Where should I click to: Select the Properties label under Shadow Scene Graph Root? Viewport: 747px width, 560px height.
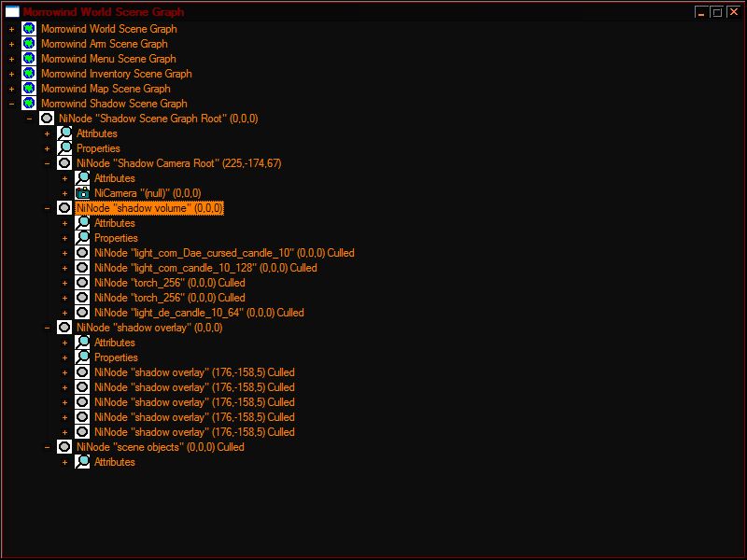click(x=98, y=148)
